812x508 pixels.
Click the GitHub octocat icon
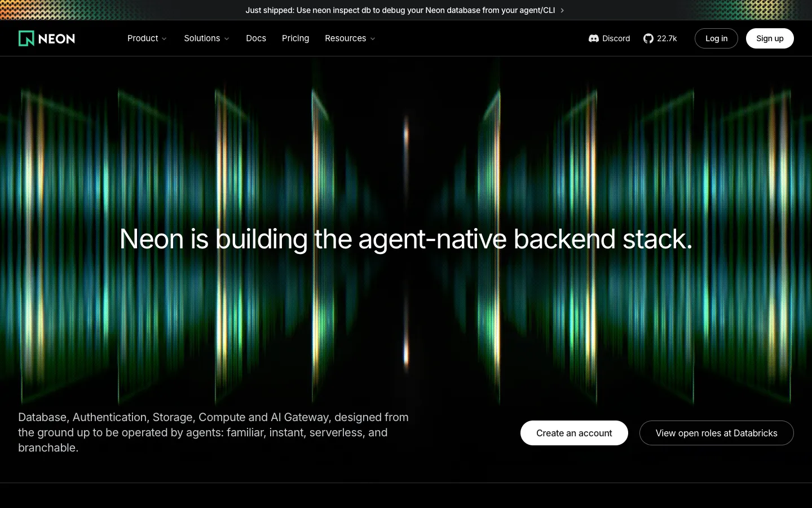point(648,38)
